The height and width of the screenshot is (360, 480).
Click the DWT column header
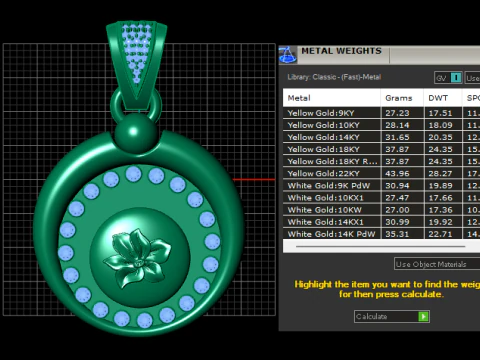[x=443, y=98]
